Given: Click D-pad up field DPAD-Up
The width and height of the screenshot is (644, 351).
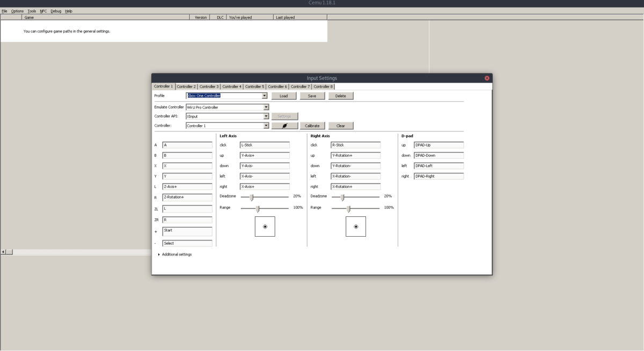Looking at the screenshot, I should pyautogui.click(x=439, y=145).
